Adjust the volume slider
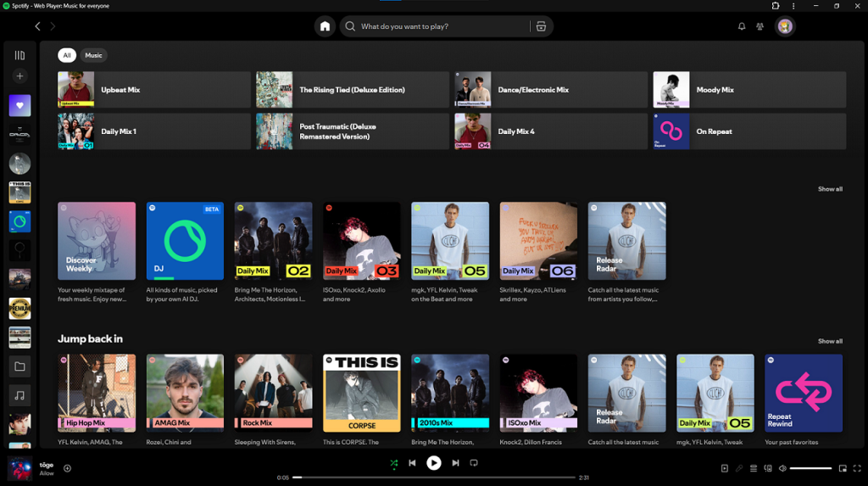 click(810, 468)
